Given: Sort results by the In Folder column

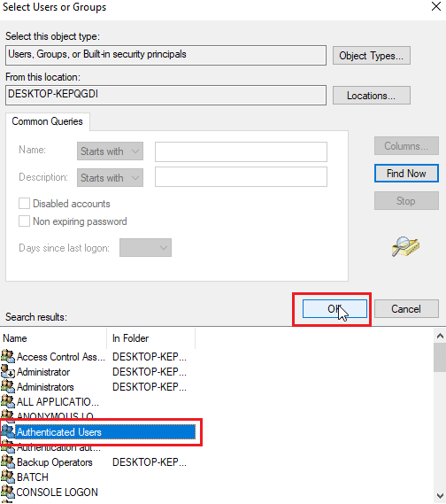Looking at the screenshot, I should (151, 338).
